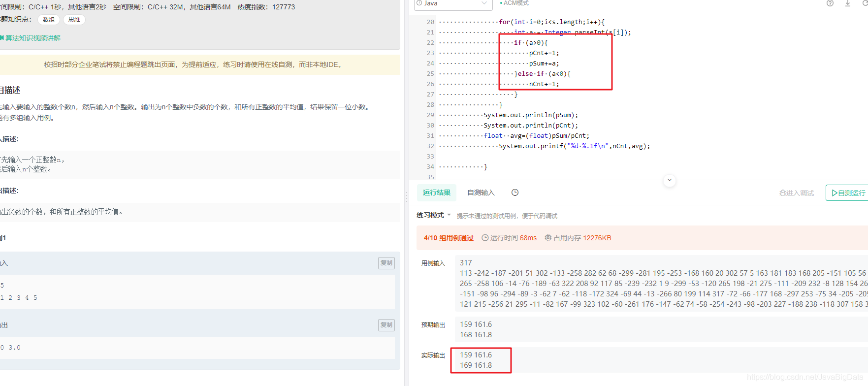This screenshot has height=386, width=868.
Task: Switch to the 运行结果 tab
Action: (437, 193)
